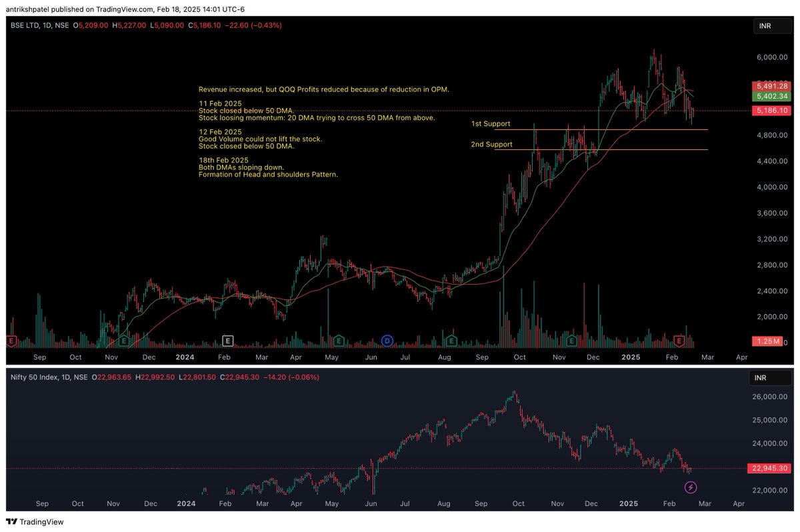Select the Nifty 50 Index, 1D, NSE title

point(49,377)
